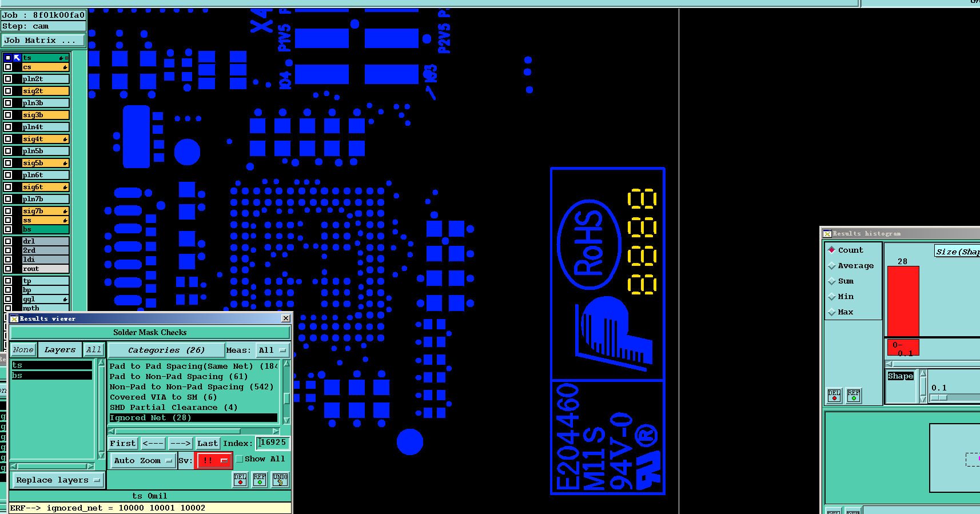Open the Meas All dropdown
The image size is (980, 514).
pos(272,350)
